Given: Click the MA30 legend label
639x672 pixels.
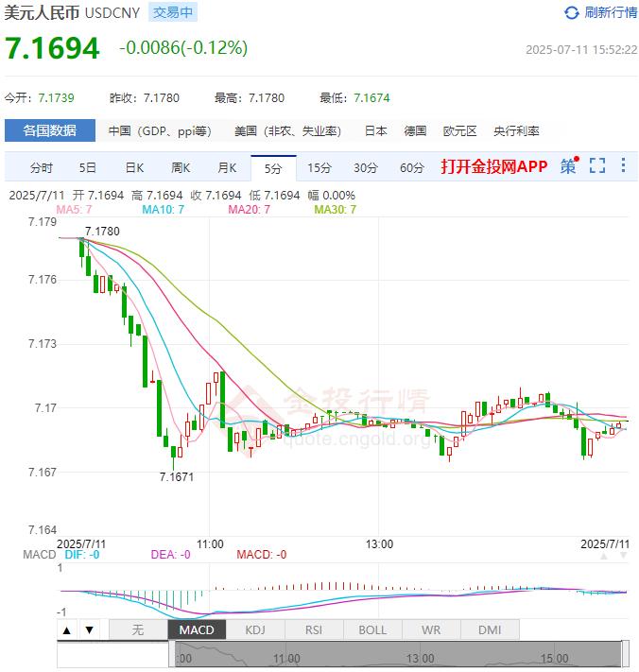Looking at the screenshot, I should [336, 210].
